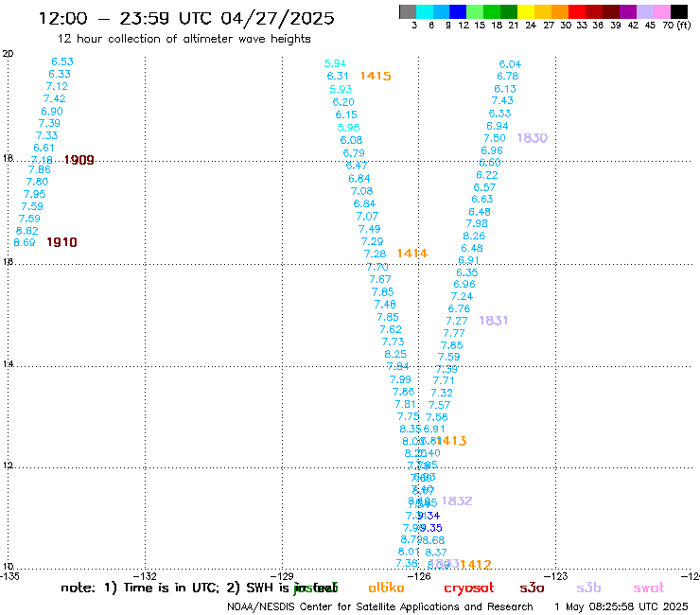Click the black swatch at the scale end
Image resolution: width=700 pixels, height=615 pixels.
(679, 11)
